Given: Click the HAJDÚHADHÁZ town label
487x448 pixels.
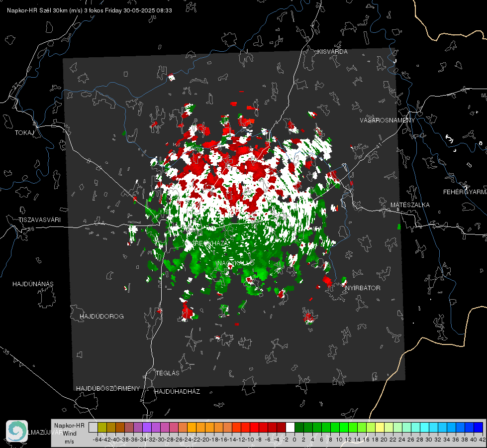Looking at the screenshot, I should (x=177, y=392).
